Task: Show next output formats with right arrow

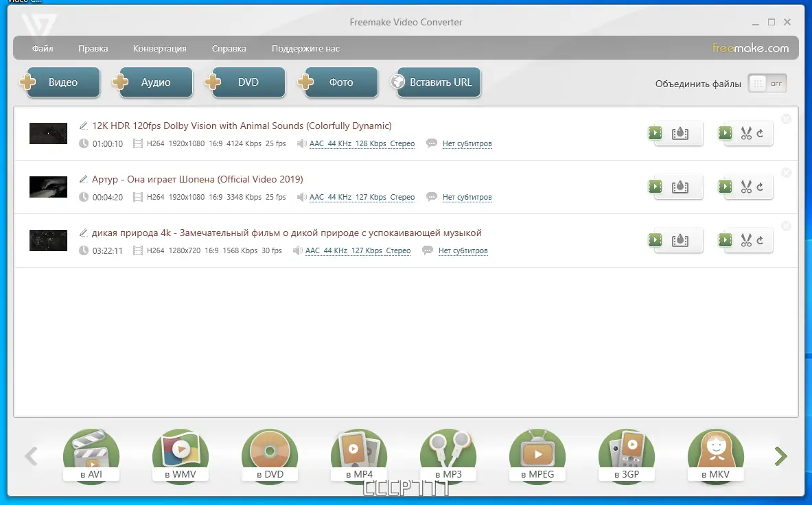Action: (780, 456)
